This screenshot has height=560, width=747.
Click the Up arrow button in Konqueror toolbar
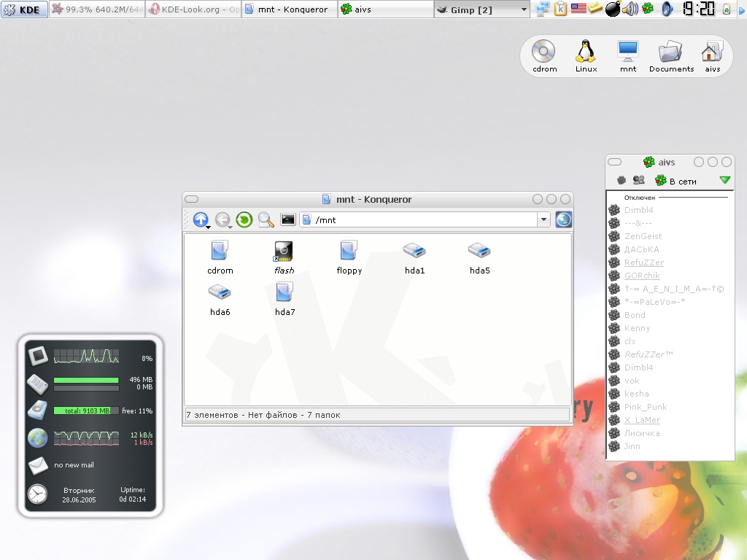point(201,219)
